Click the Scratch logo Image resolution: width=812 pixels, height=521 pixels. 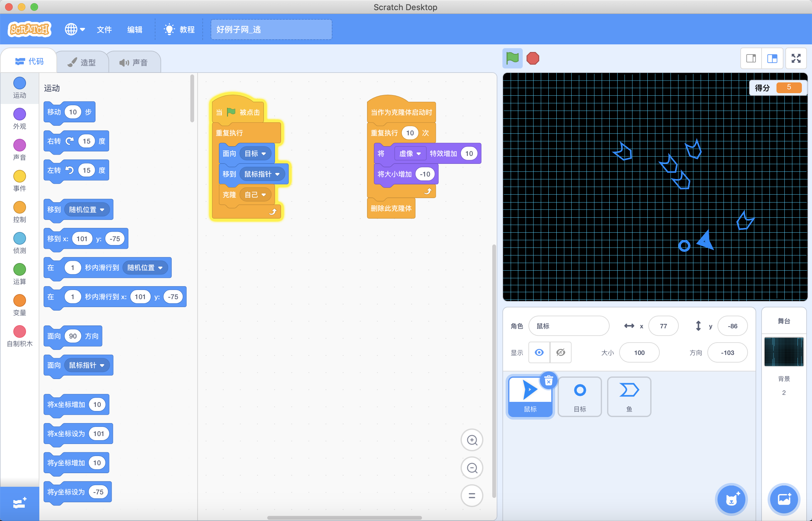click(30, 29)
